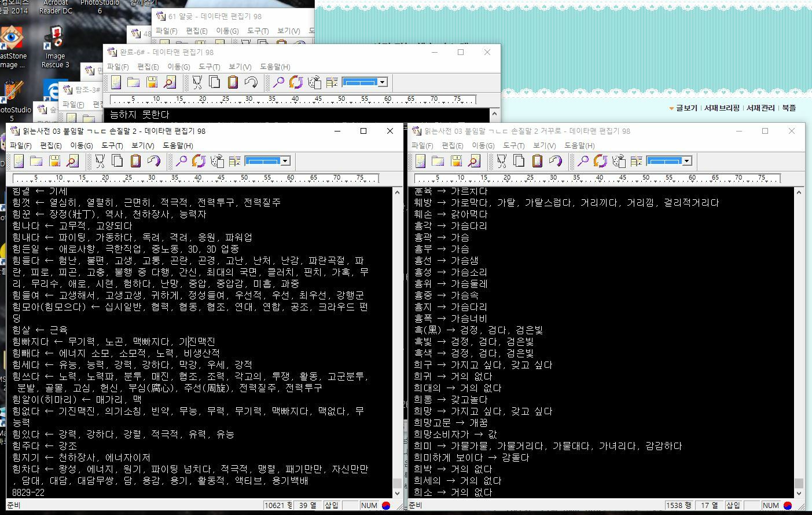Click Korean input flag icon in 손질말 2 status bar
Screen dimensions: 812x515
(386, 505)
